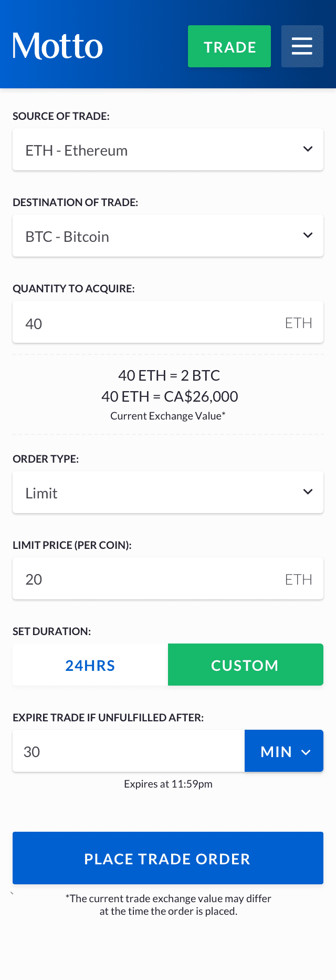Open the hamburger menu
336x980 pixels.
(302, 46)
